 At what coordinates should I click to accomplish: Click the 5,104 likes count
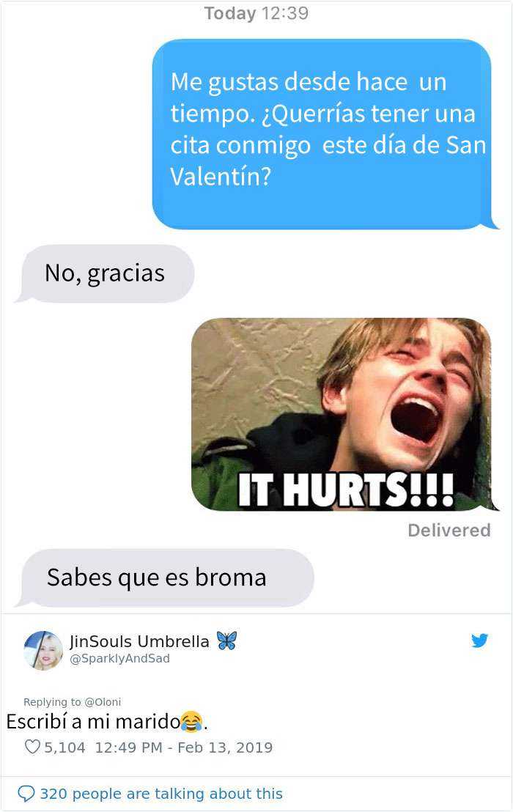pyautogui.click(x=64, y=748)
